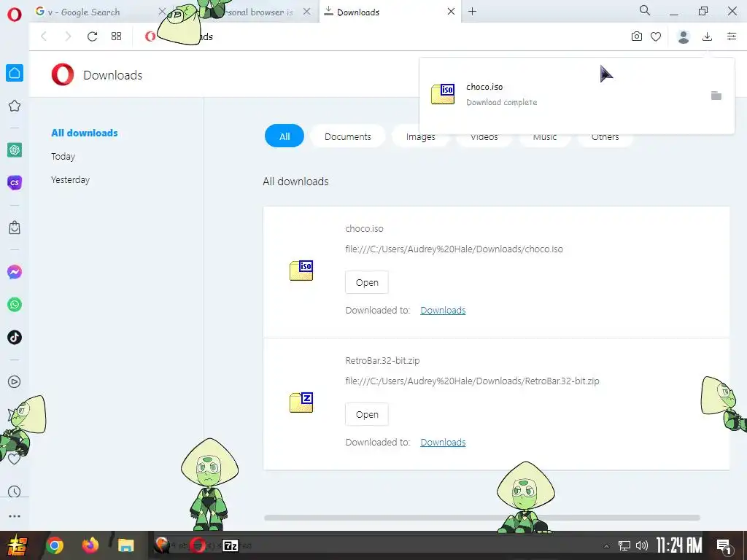Open sidebar setup three-dots menu
This screenshot has height=560, width=747.
tap(15, 516)
